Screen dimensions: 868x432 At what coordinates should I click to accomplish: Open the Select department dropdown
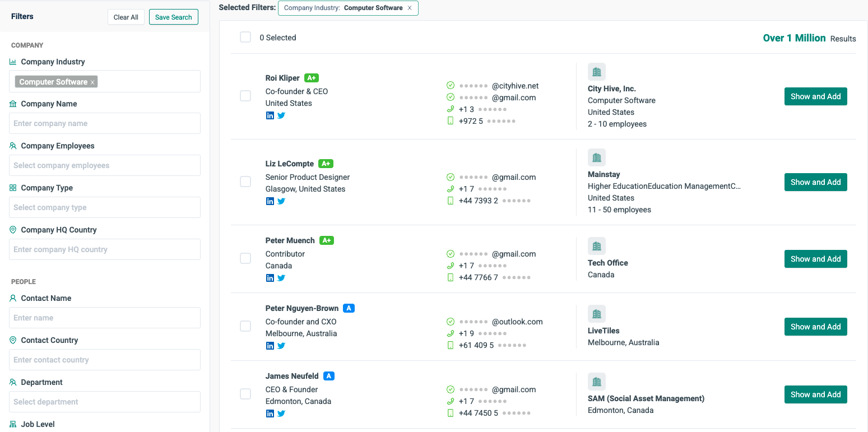(105, 402)
